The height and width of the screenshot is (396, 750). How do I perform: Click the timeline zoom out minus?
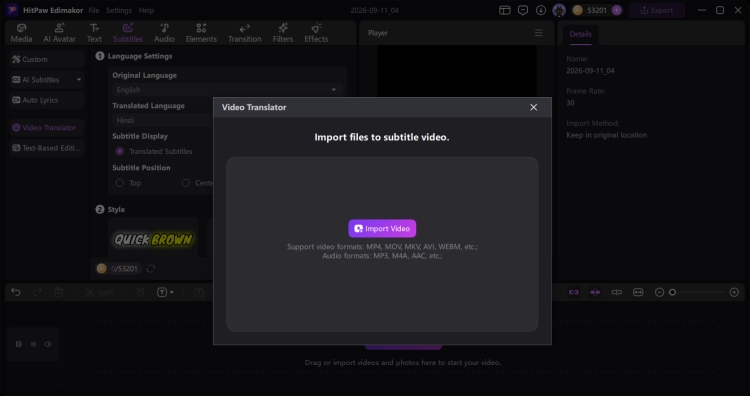pyautogui.click(x=659, y=292)
